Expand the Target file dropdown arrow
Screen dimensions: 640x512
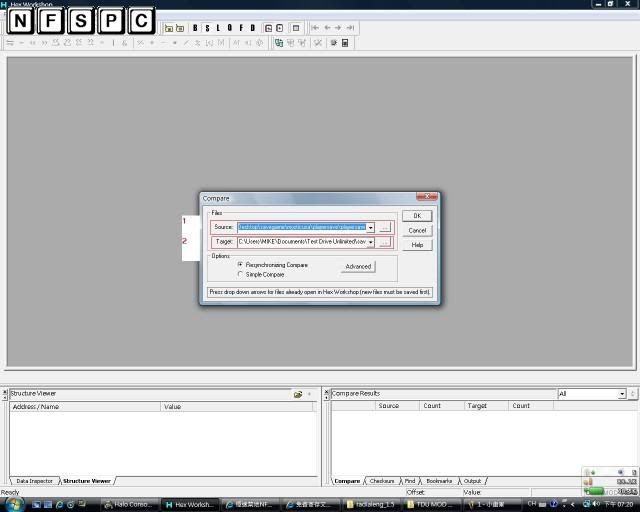(x=370, y=243)
